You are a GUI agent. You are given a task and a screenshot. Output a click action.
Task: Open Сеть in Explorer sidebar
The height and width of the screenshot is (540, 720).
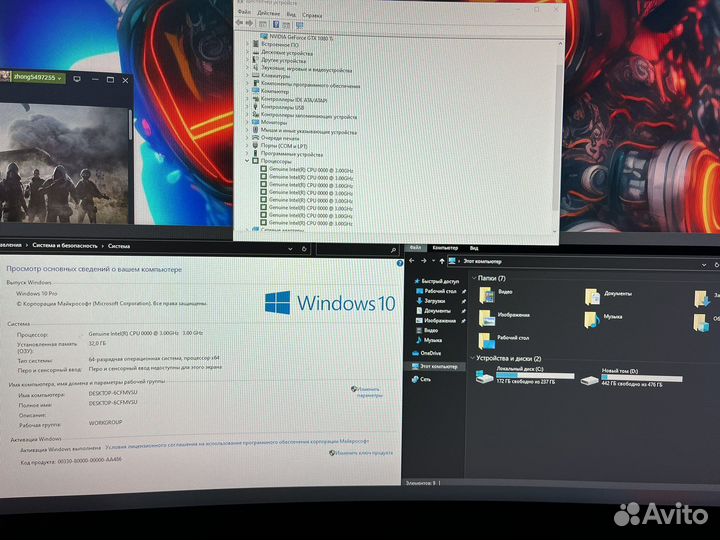422,379
